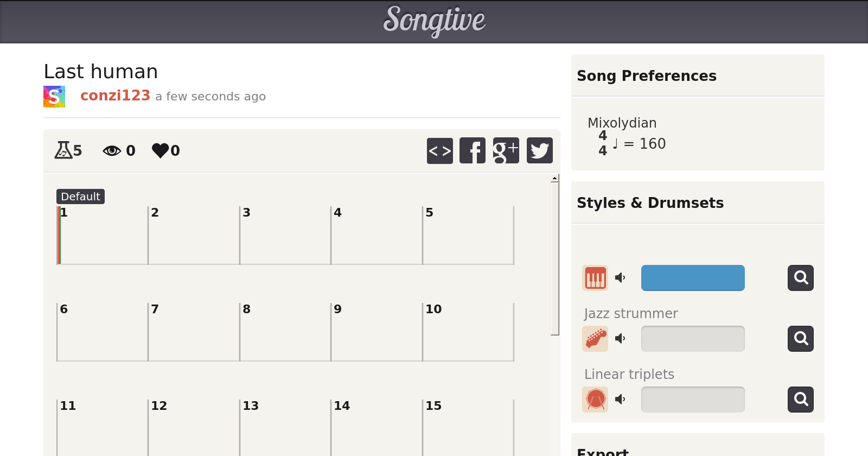Like the song with heart icon
Image resolution: width=868 pixels, height=456 pixels.
[161, 150]
